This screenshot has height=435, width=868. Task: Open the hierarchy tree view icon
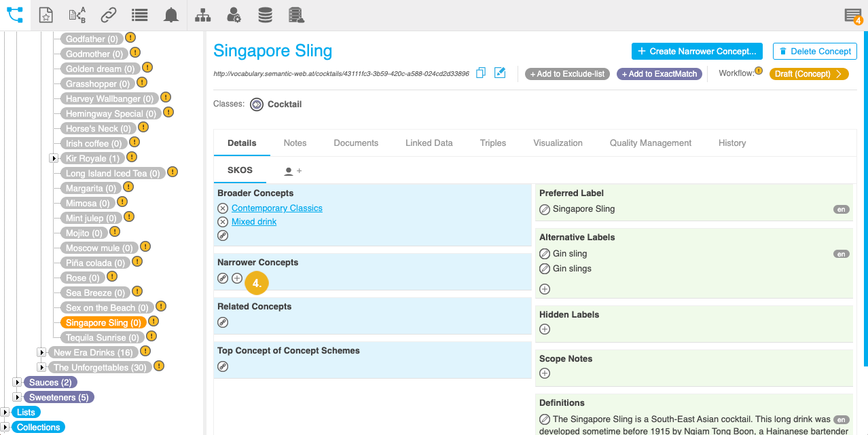[202, 15]
